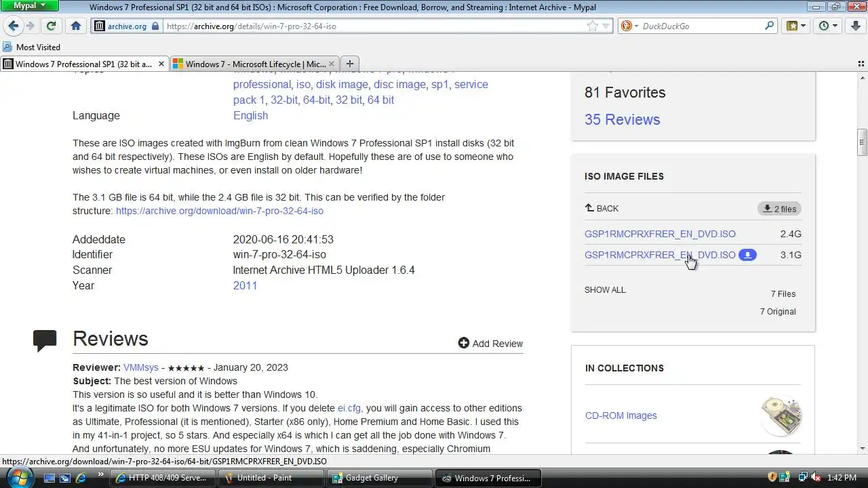Click the browser Back arrow button
Viewport: 868px width, 488px height.
tap(13, 26)
